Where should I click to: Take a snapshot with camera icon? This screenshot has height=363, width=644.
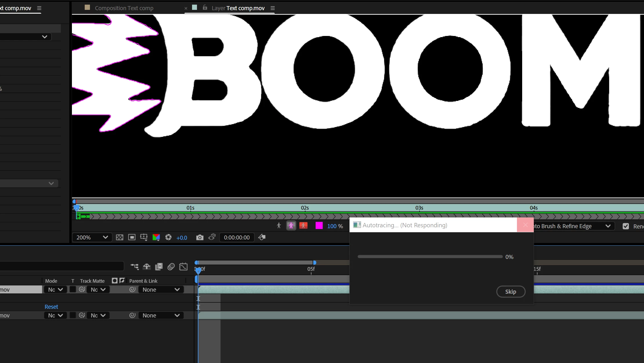[200, 237]
